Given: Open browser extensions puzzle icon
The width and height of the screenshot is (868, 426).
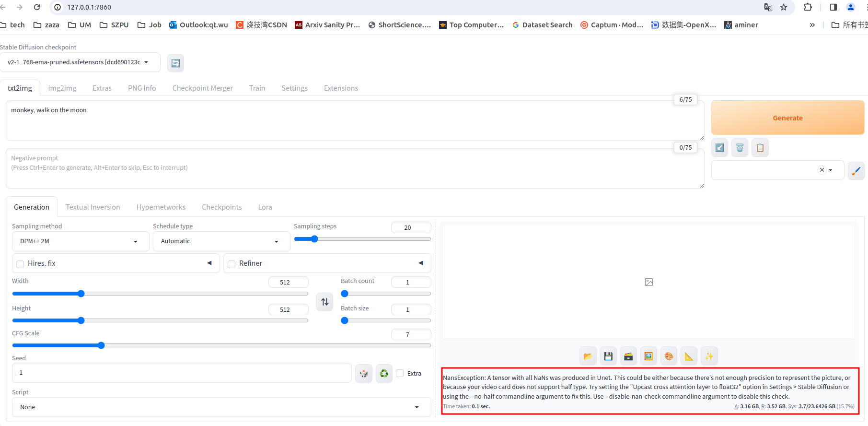Looking at the screenshot, I should tap(808, 7).
